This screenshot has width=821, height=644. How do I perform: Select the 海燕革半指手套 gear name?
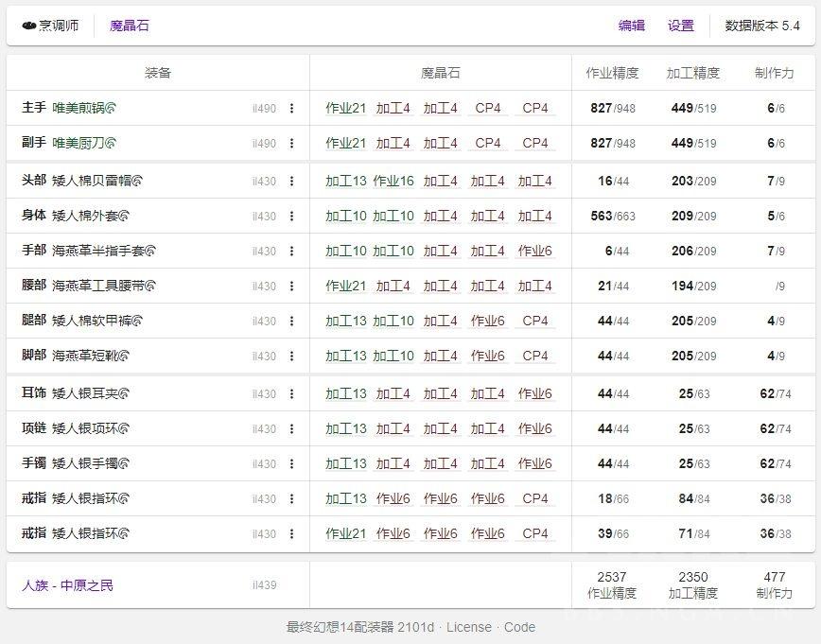tap(97, 252)
